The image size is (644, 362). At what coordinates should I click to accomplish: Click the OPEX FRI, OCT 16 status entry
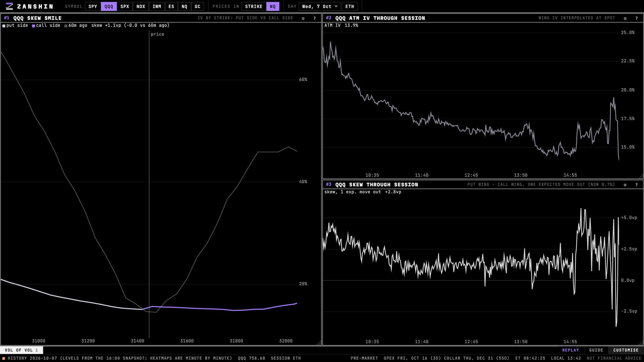(413, 358)
